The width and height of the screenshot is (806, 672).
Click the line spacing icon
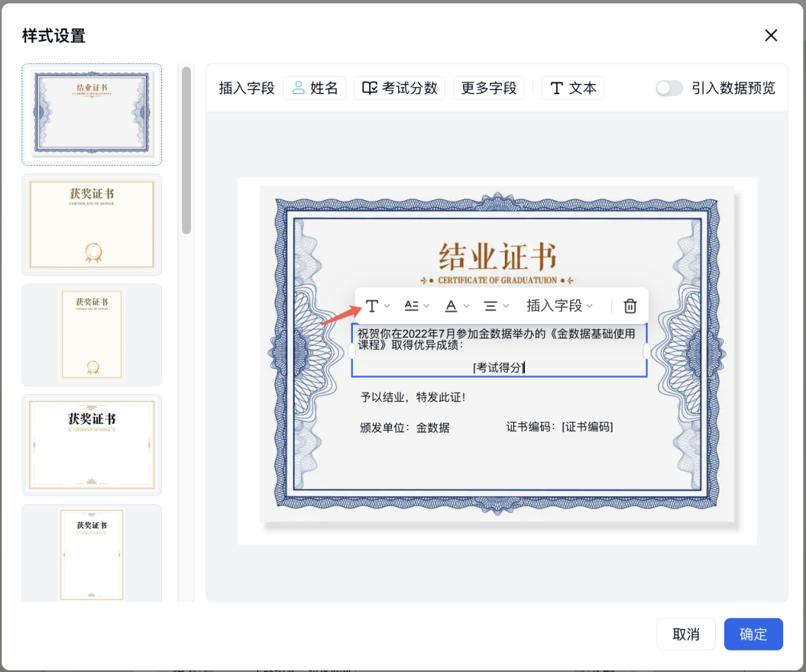pos(411,306)
